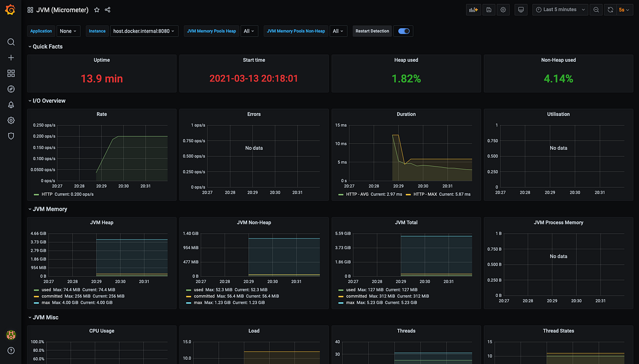Open the Search icon in the sidebar
Viewport: 639px width, 364px height.
click(x=11, y=42)
